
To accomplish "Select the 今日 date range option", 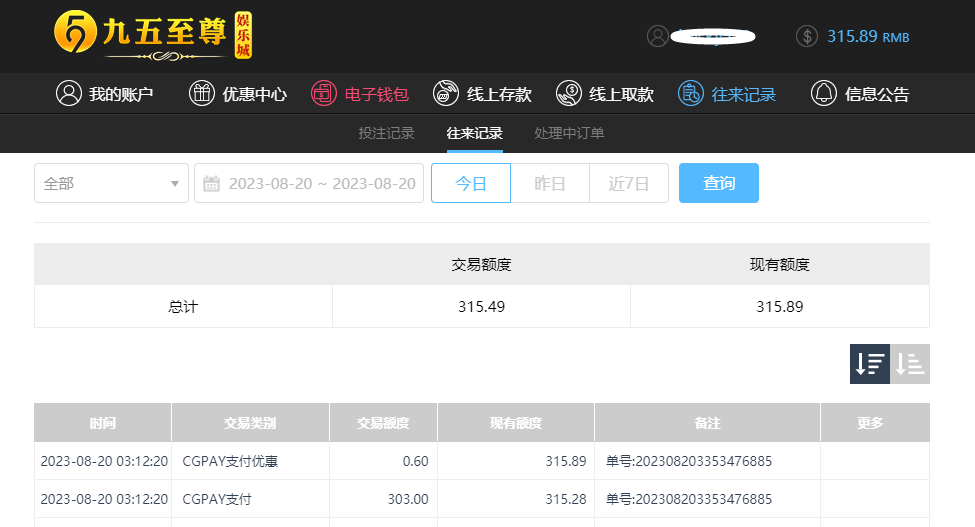I will [x=471, y=183].
